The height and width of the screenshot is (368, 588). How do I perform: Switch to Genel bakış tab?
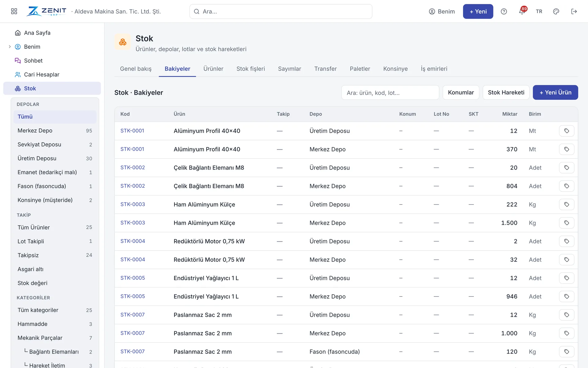[136, 69]
